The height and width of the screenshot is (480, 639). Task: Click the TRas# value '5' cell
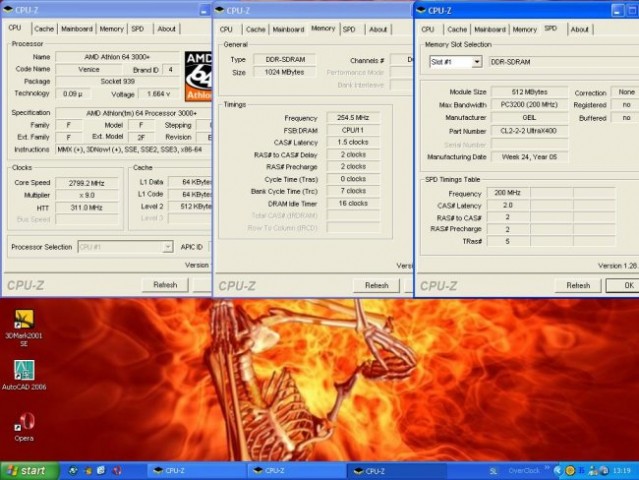tap(508, 241)
